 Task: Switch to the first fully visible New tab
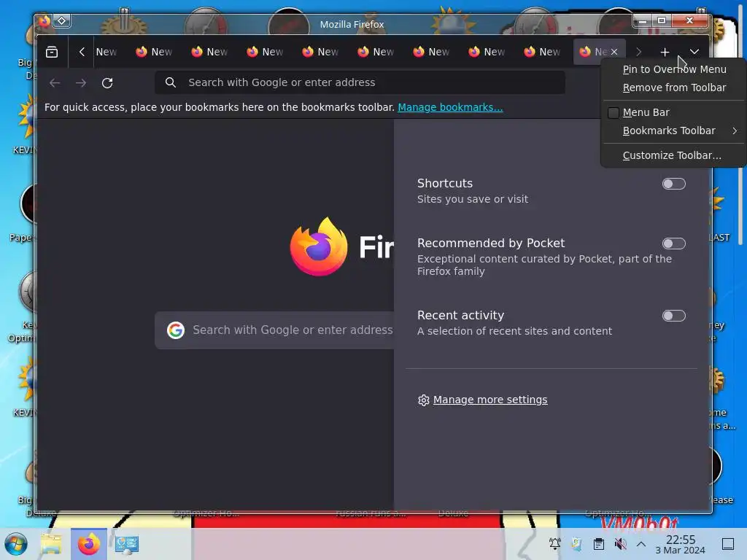pyautogui.click(x=155, y=52)
